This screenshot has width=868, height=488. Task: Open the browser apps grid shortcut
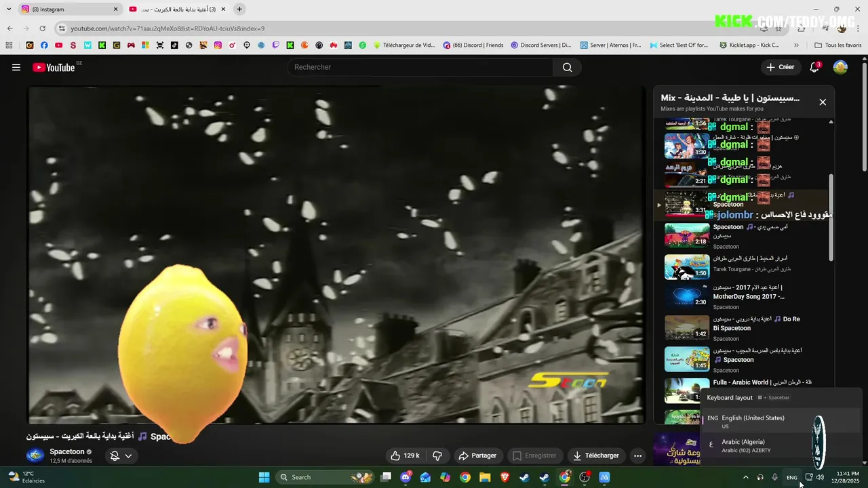[x=9, y=45]
